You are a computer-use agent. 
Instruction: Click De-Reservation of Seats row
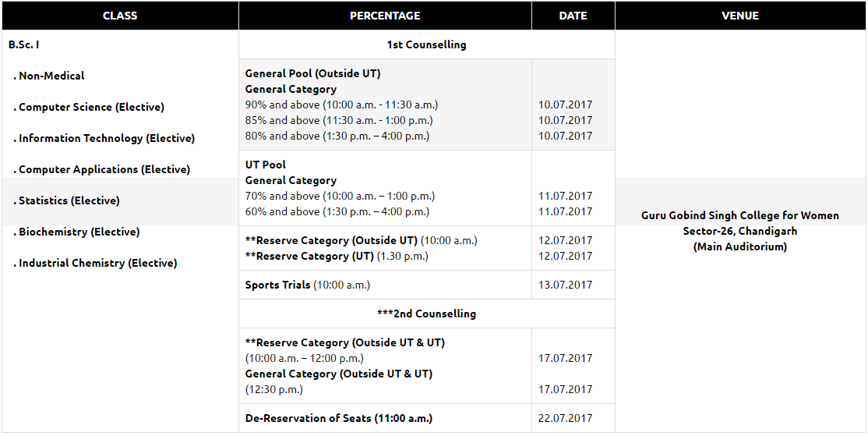pyautogui.click(x=339, y=418)
